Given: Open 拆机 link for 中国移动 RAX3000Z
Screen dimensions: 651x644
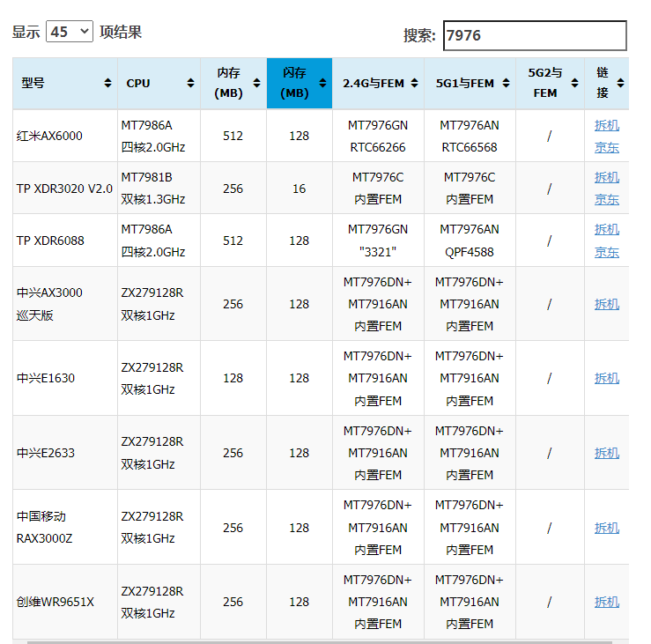Looking at the screenshot, I should (x=607, y=528).
